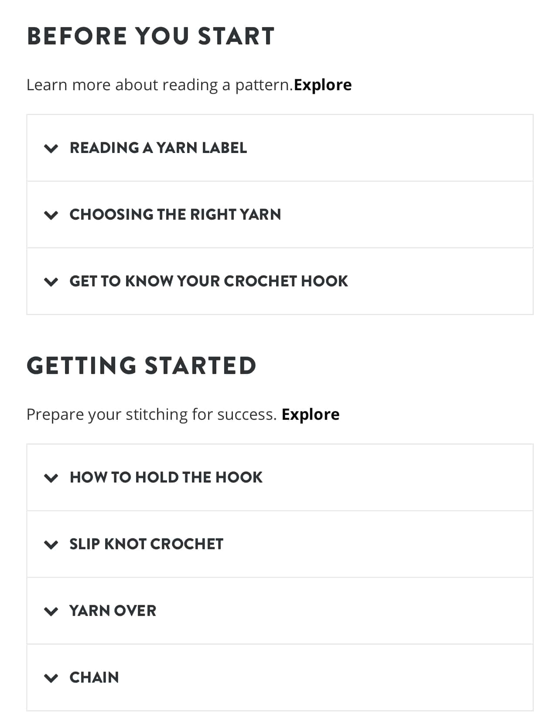Click the 'Prepare your stitching for success' text
560x728 pixels.
151,415
